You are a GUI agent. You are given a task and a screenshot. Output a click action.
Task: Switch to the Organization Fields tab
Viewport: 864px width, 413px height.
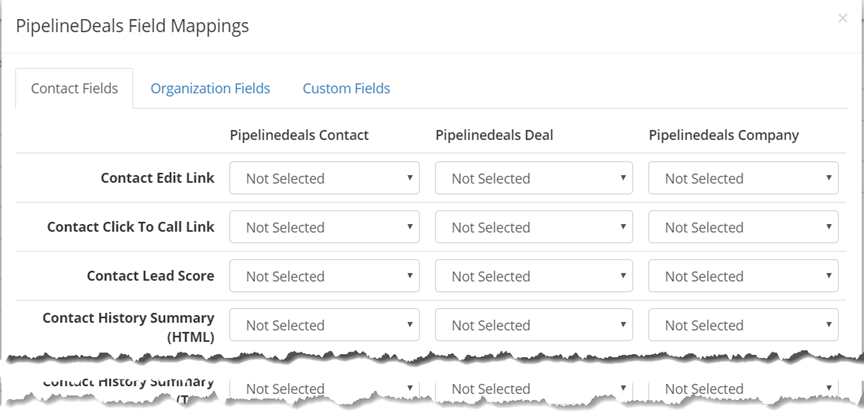pos(210,88)
